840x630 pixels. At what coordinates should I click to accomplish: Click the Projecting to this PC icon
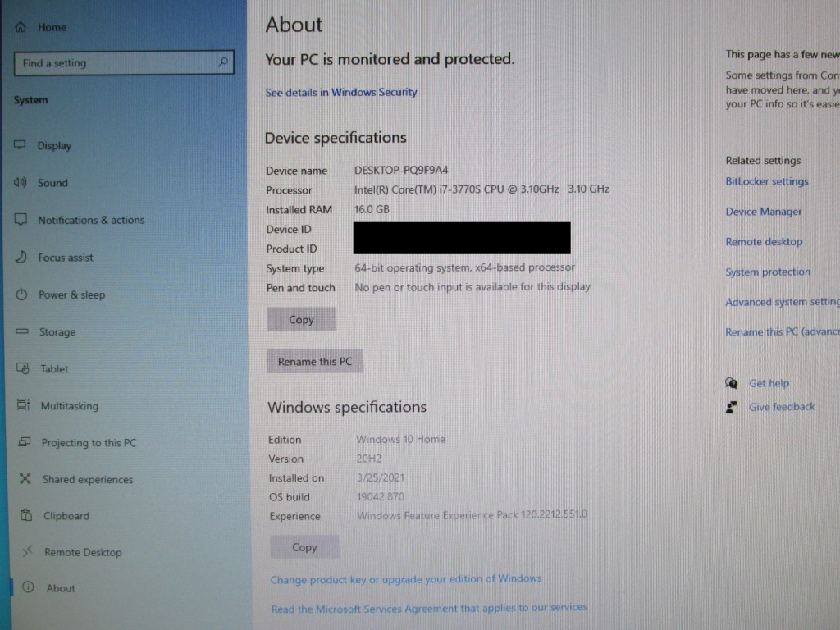[x=24, y=442]
